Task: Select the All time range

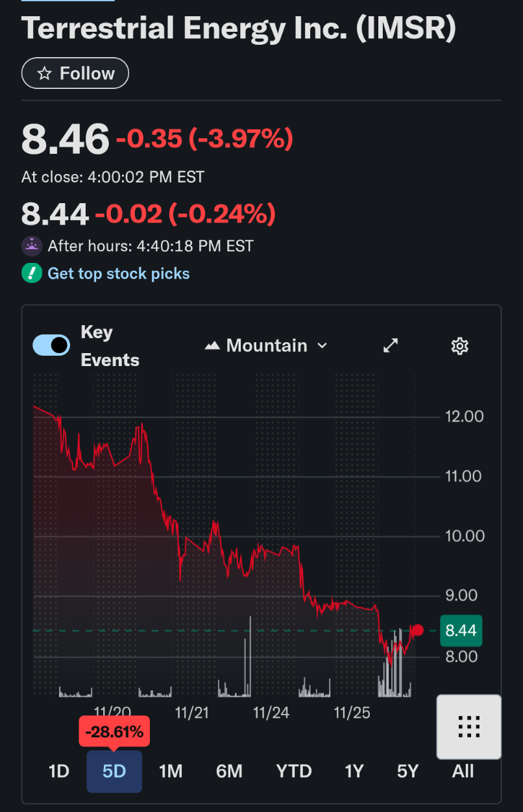Action: (463, 771)
